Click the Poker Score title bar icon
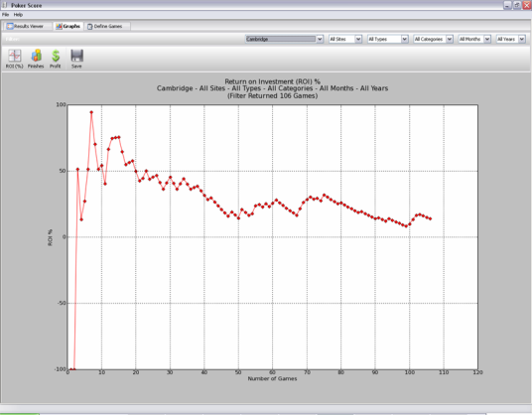The width and height of the screenshot is (532, 415). click(5, 5)
